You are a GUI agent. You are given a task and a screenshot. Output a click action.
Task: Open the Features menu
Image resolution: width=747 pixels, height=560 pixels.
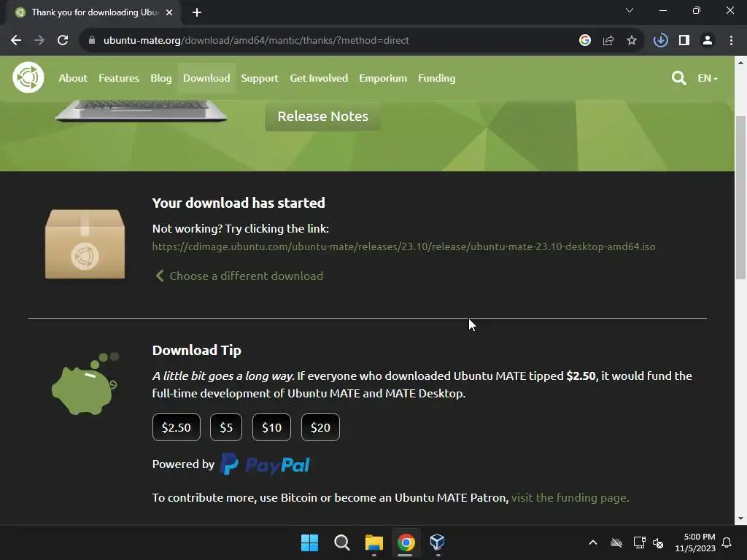point(119,78)
